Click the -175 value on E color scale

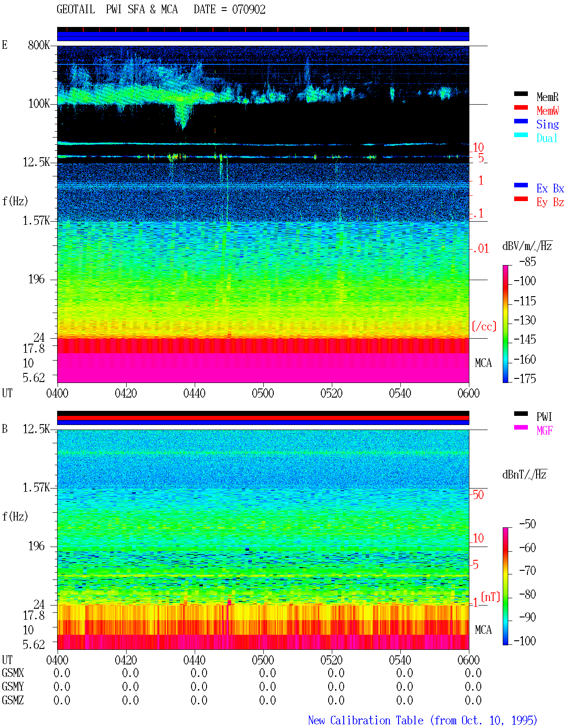pos(525,378)
